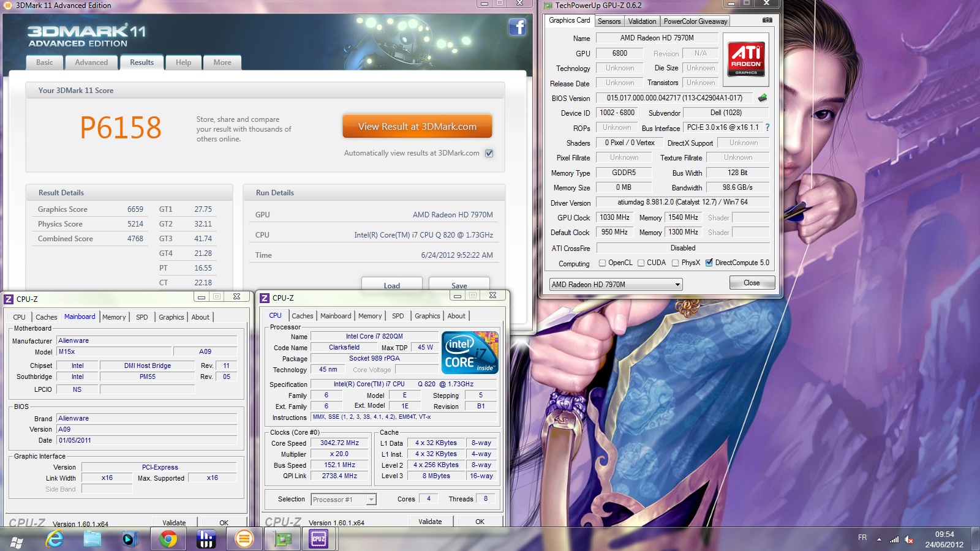Viewport: 980px width, 551px height.
Task: Click Validate in right CPU-Z window
Action: 430,522
